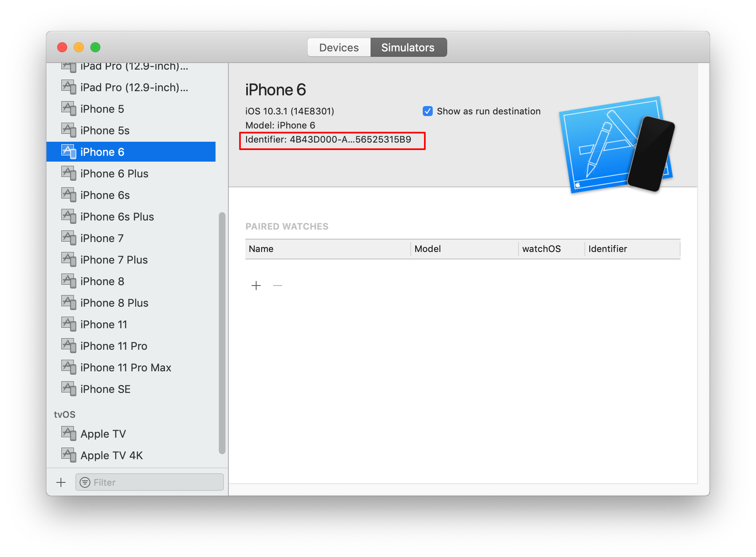Add a paired watch with plus button
This screenshot has width=756, height=557.
pyautogui.click(x=256, y=286)
